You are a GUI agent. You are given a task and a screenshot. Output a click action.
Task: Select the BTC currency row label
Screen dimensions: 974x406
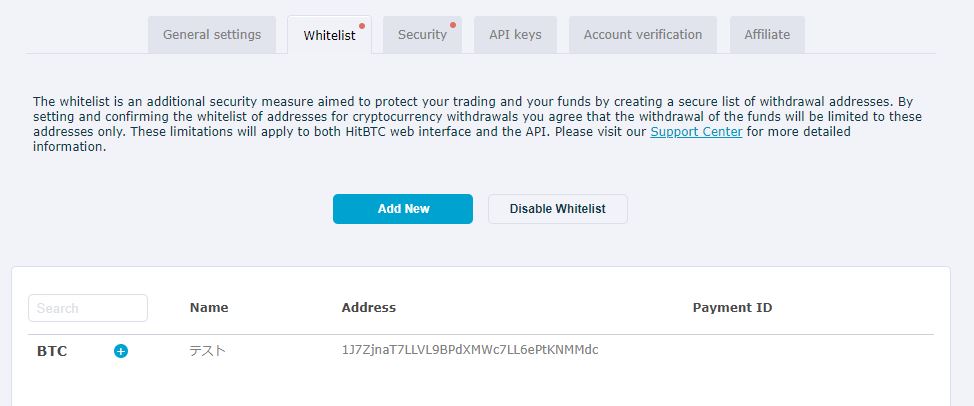tap(52, 351)
